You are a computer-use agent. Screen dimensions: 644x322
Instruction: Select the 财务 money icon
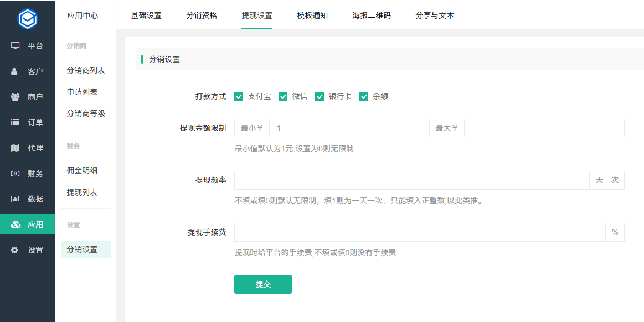pos(15,173)
